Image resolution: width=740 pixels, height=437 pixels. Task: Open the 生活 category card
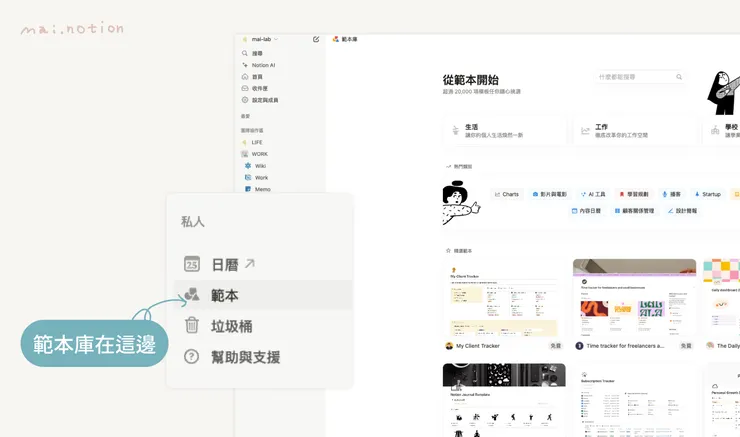click(505, 131)
